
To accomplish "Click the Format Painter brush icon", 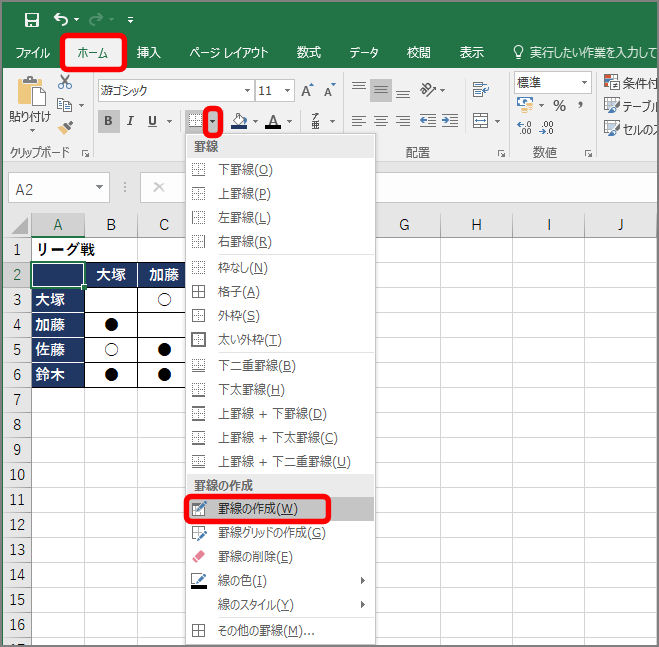I will tap(65, 128).
